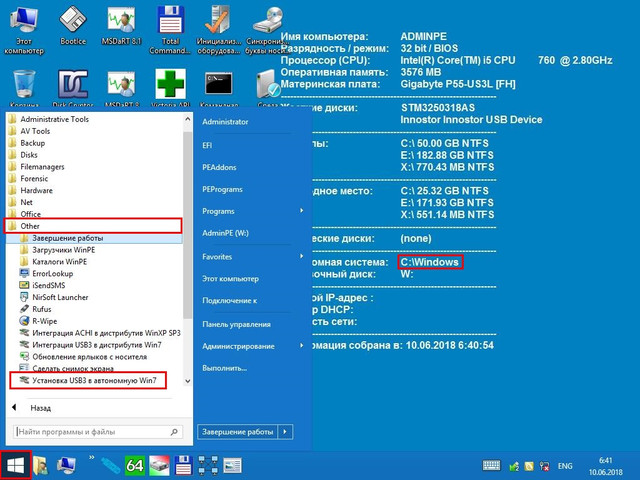The width and height of the screenshot is (640, 480).
Task: Click the search magnifier icon
Action: pyautogui.click(x=174, y=431)
